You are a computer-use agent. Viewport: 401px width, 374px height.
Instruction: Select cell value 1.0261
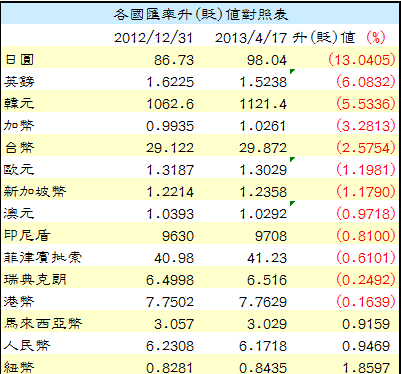[x=263, y=126]
